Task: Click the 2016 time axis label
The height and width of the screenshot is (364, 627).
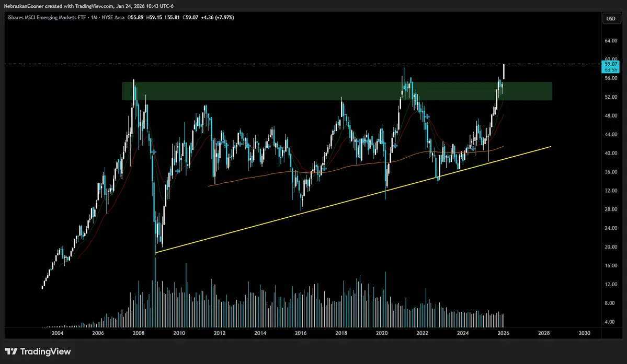Action: tap(301, 333)
